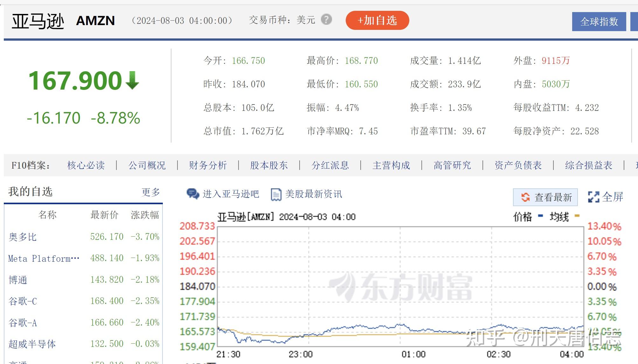638x364 pixels.
Task: Click 184.070 baseline price on chart axis
Action: pos(198,286)
